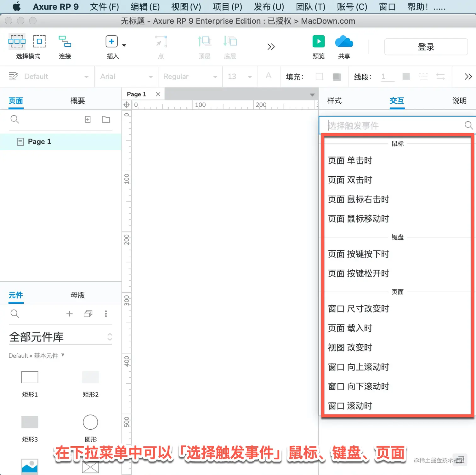Click the ruler origin crosshair icon
Image resolution: width=476 pixels, height=475 pixels.
[127, 105]
